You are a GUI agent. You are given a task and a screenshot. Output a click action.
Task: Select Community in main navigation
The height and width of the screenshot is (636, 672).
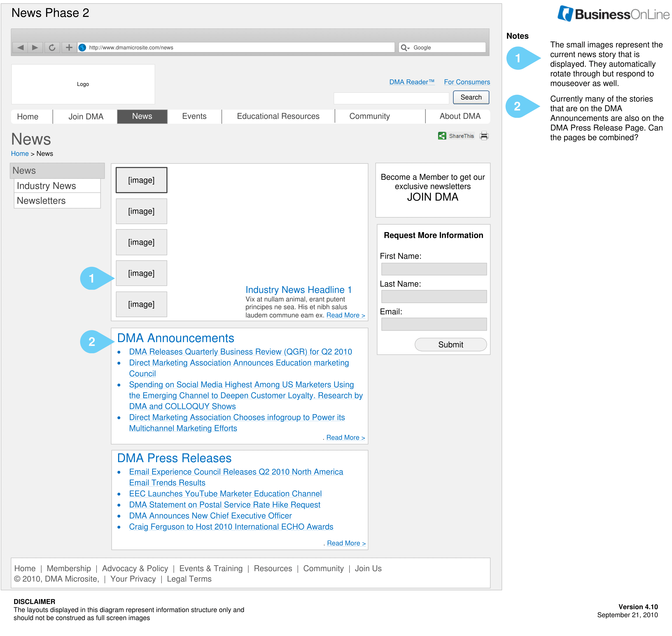coord(370,116)
